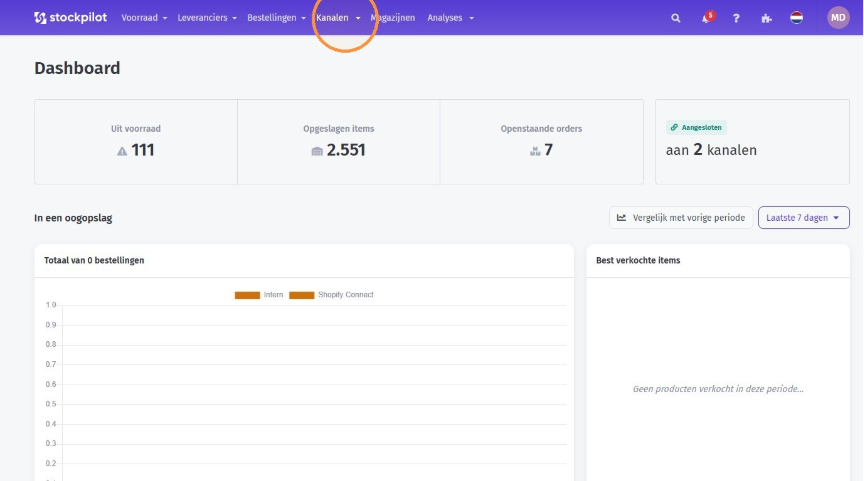864x481 pixels.
Task: Open the notifications bell
Action: tap(705, 19)
